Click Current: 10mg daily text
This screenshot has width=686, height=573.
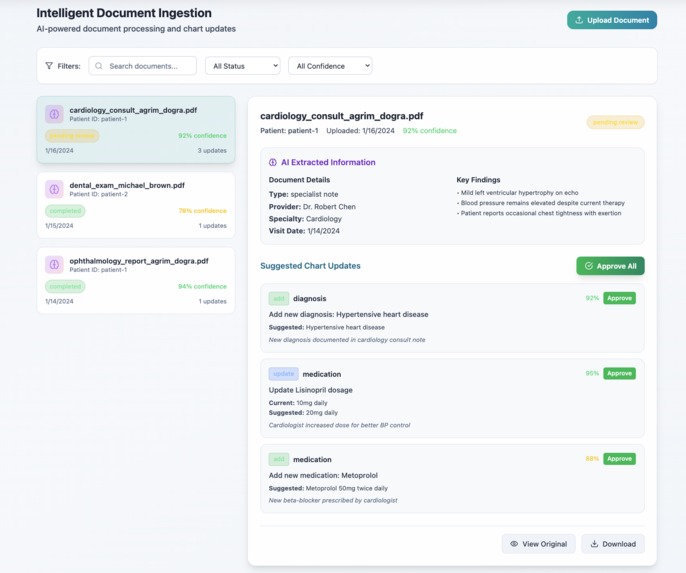tap(298, 403)
